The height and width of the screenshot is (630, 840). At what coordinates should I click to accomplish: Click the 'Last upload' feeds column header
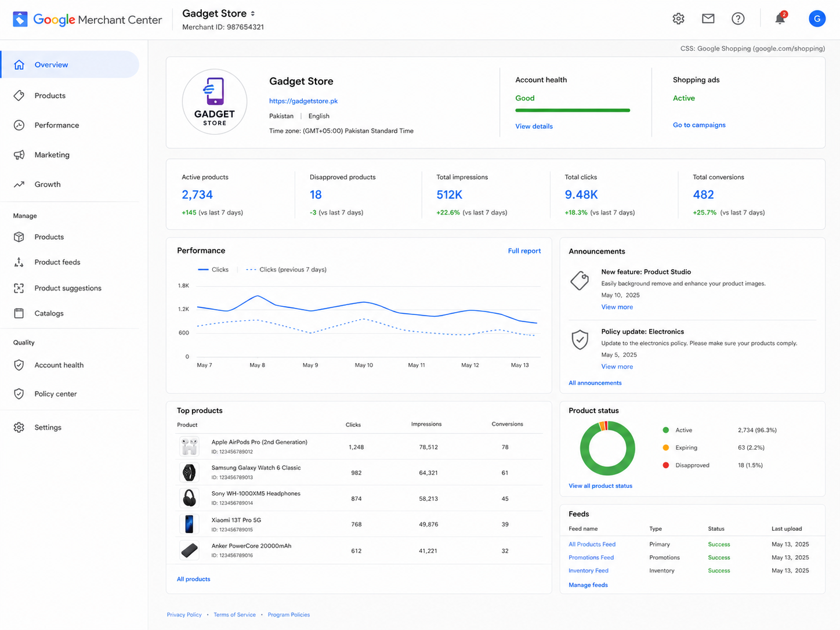[787, 529]
